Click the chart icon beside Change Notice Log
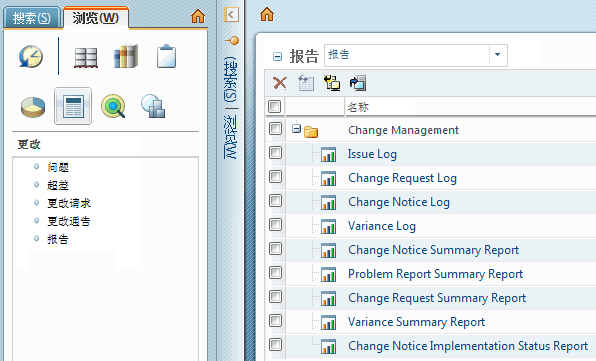This screenshot has height=361, width=596. 328,203
